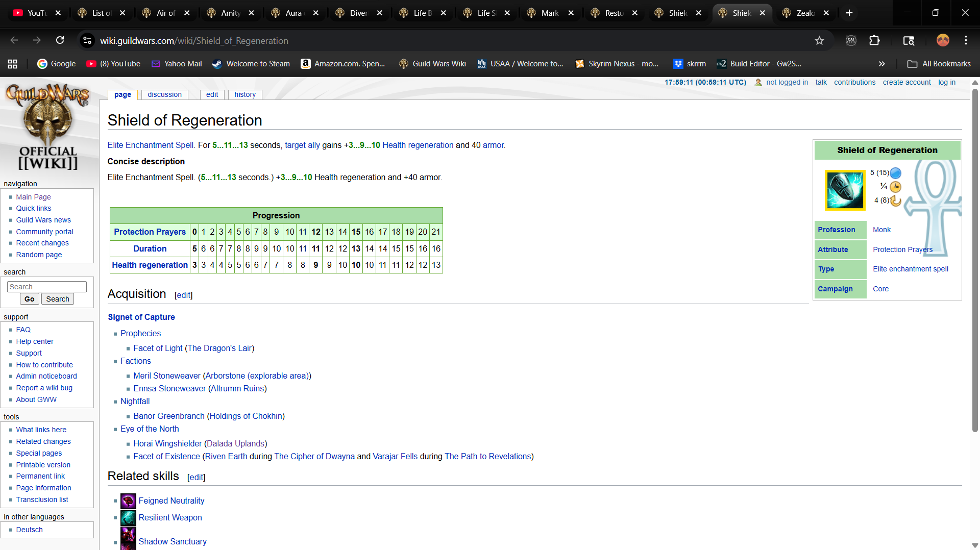The height and width of the screenshot is (550, 980).
Task: Open the Skyrim Nexus bookmark
Action: coord(617,64)
